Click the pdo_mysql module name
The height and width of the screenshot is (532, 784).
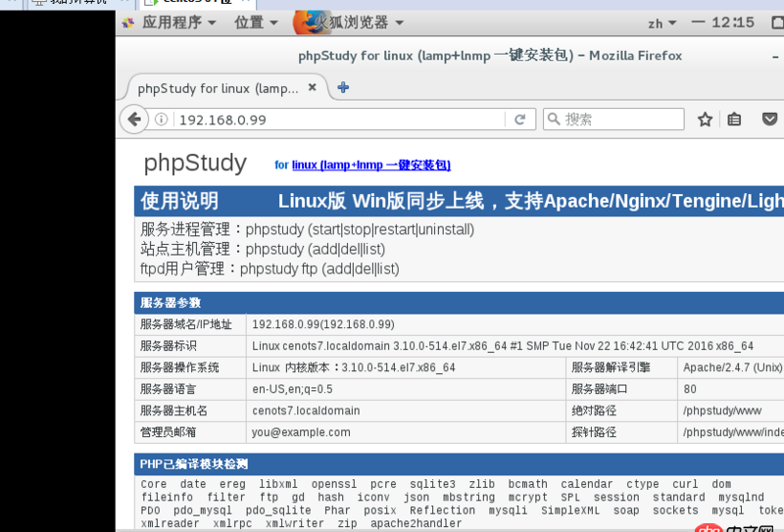coord(203,510)
